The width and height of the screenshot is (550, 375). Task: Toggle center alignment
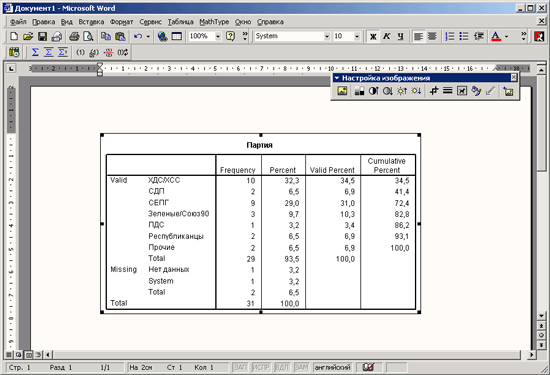[432, 36]
